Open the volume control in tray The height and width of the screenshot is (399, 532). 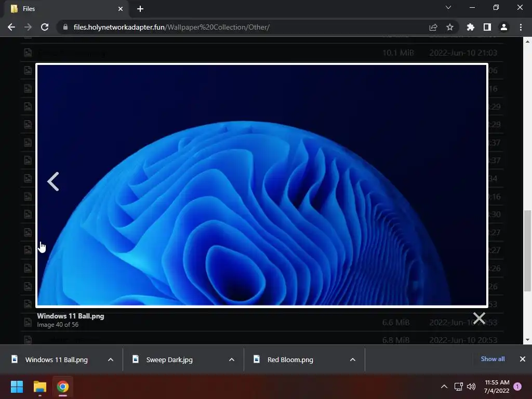pyautogui.click(x=471, y=387)
